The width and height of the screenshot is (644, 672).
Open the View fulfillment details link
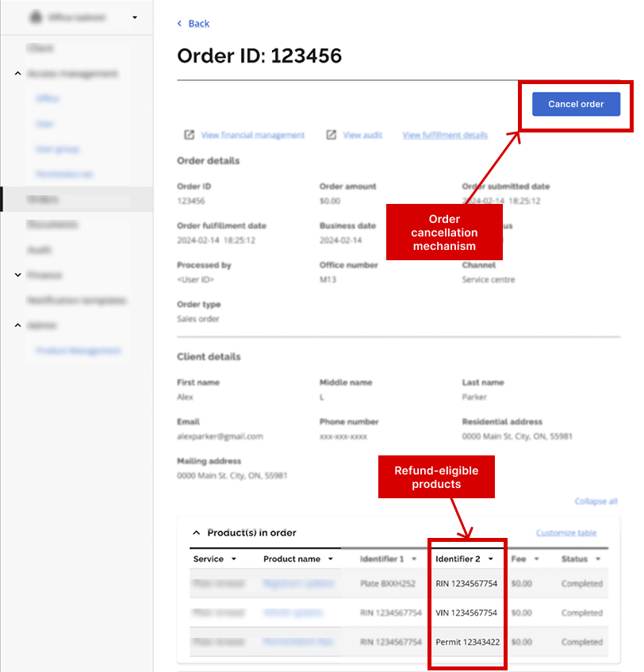pos(445,135)
